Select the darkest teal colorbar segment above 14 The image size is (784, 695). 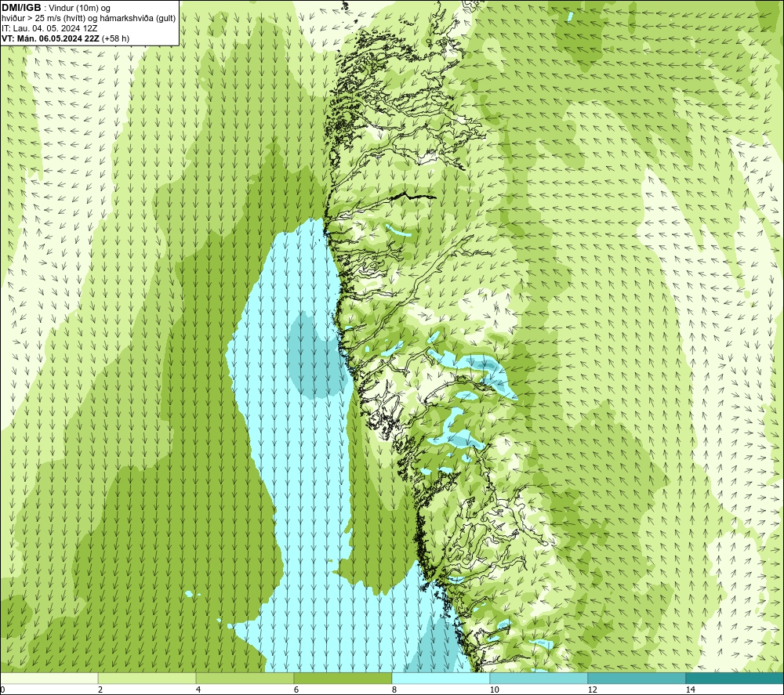click(735, 678)
